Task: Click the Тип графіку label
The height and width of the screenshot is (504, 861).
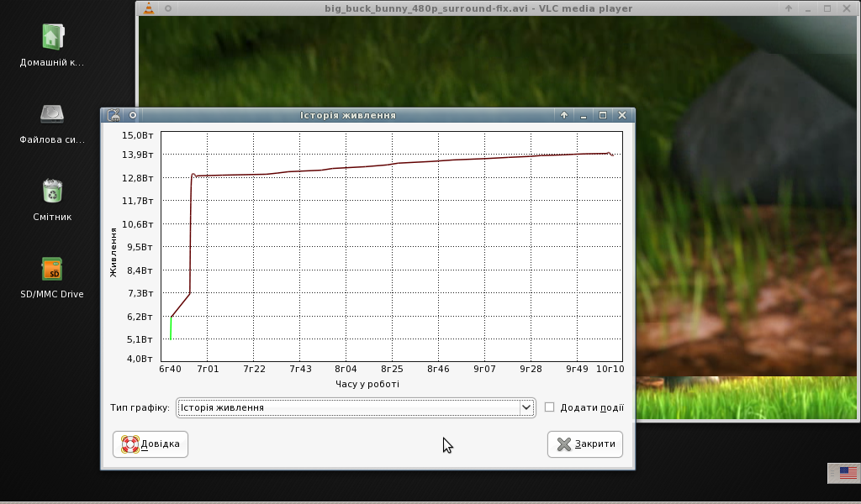Action: [140, 407]
